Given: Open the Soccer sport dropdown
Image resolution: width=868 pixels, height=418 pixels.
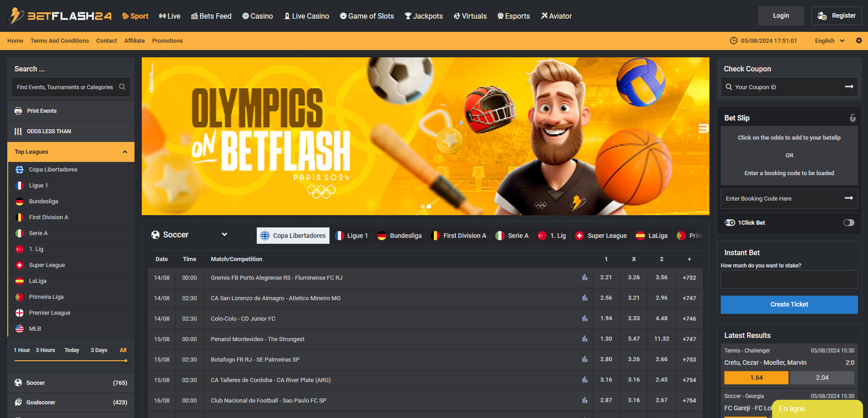Looking at the screenshot, I should 190,235.
